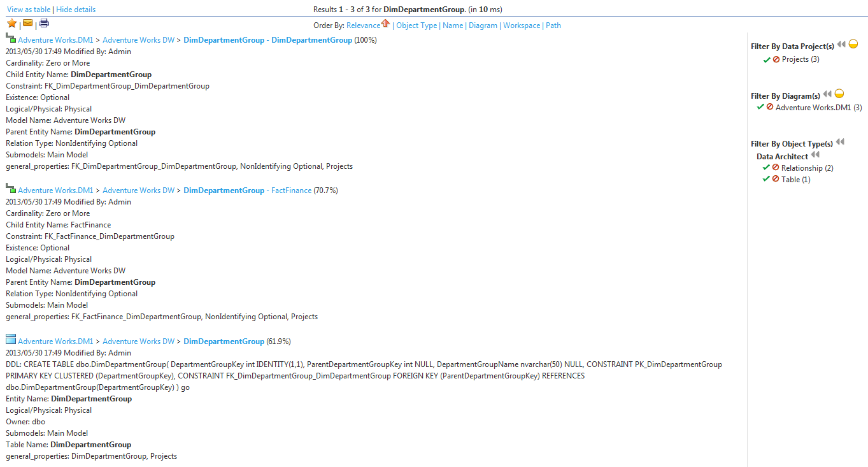Click green check next to Projects (3)

(x=767, y=60)
